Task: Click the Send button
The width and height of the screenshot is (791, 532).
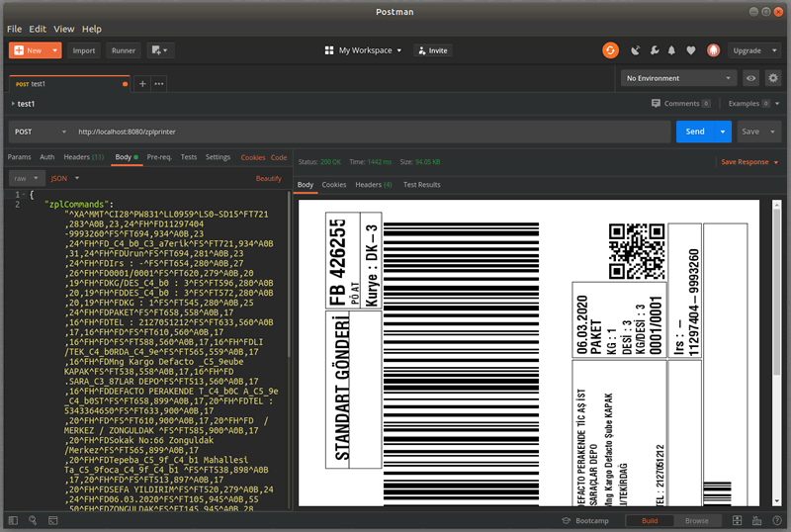Action: pyautogui.click(x=695, y=132)
